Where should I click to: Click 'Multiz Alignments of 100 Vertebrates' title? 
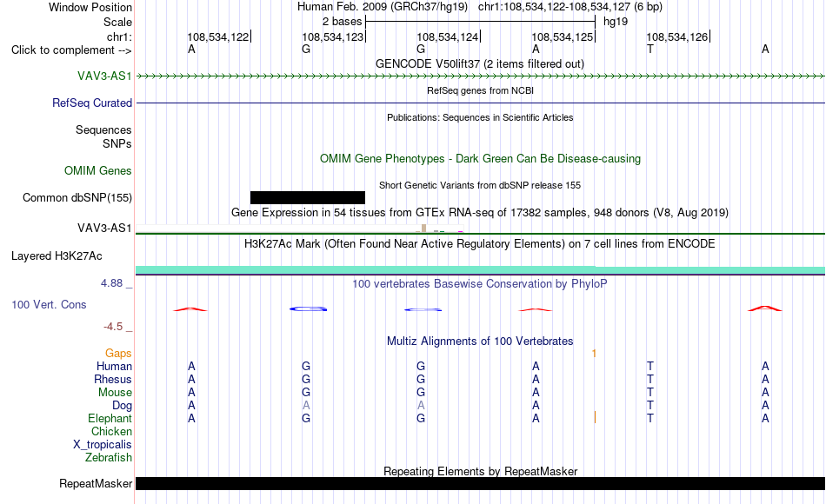tap(479, 342)
